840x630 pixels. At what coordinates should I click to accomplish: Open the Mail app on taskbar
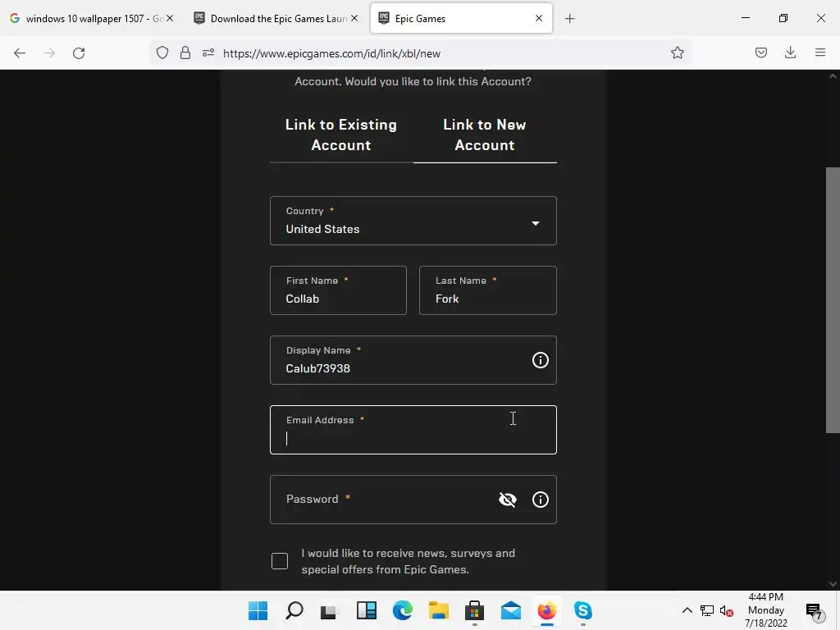[510, 610]
